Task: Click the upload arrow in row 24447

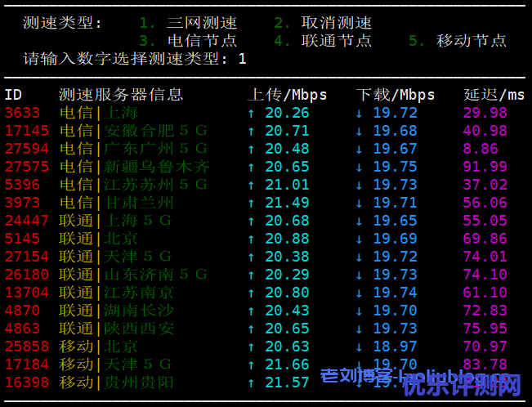Action: point(251,221)
